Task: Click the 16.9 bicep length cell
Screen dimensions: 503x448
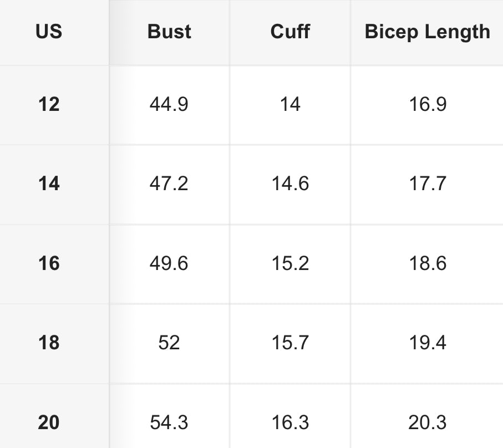Action: 428,104
